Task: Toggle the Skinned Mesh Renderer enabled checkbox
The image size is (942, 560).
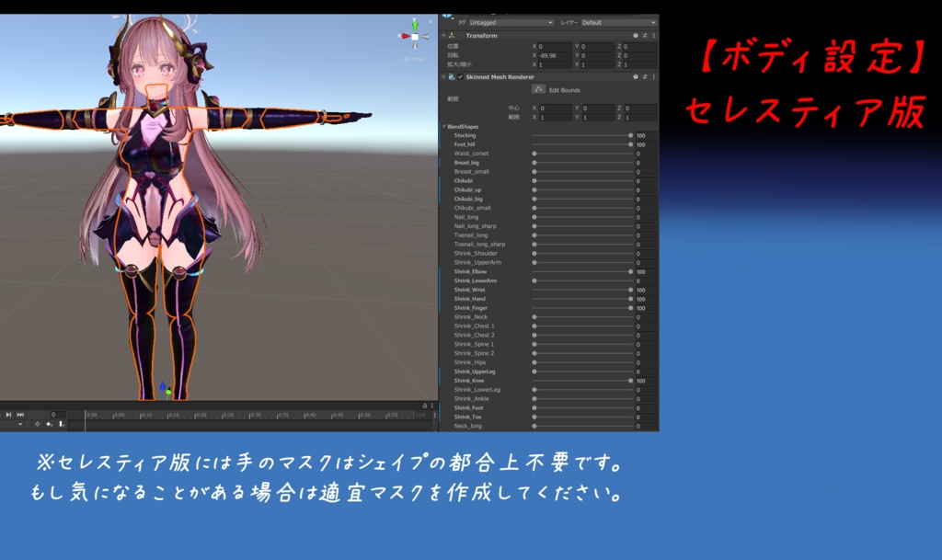Action: pos(460,77)
